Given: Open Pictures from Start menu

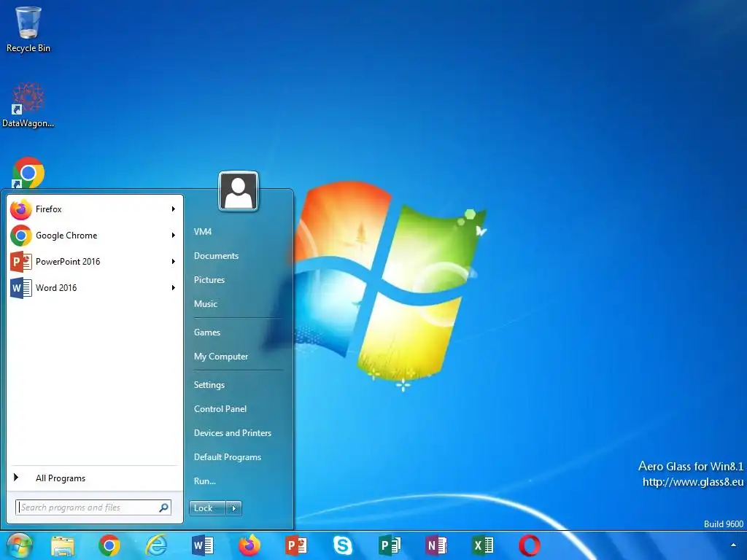Looking at the screenshot, I should tap(209, 279).
